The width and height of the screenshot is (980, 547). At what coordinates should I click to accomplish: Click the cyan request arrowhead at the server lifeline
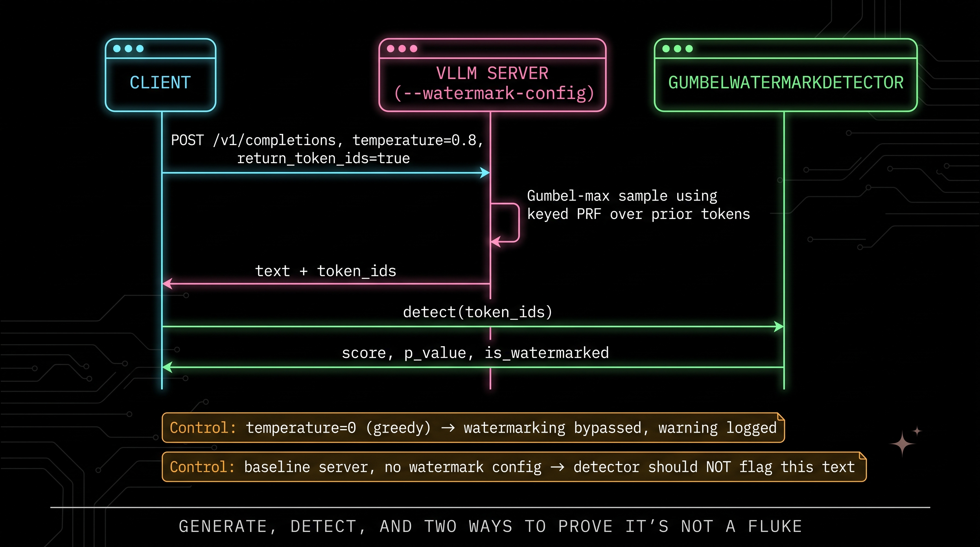click(x=485, y=173)
